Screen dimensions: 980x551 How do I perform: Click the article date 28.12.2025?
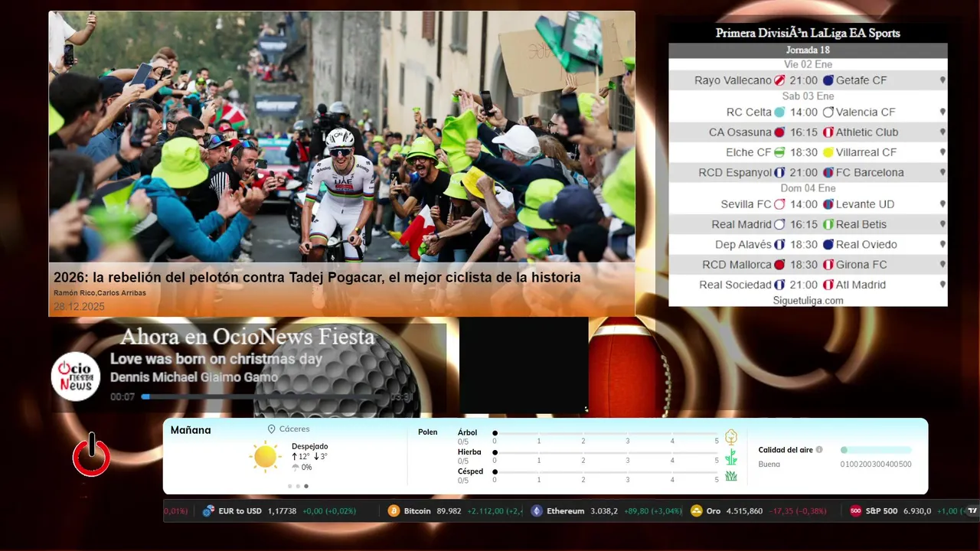[79, 307]
